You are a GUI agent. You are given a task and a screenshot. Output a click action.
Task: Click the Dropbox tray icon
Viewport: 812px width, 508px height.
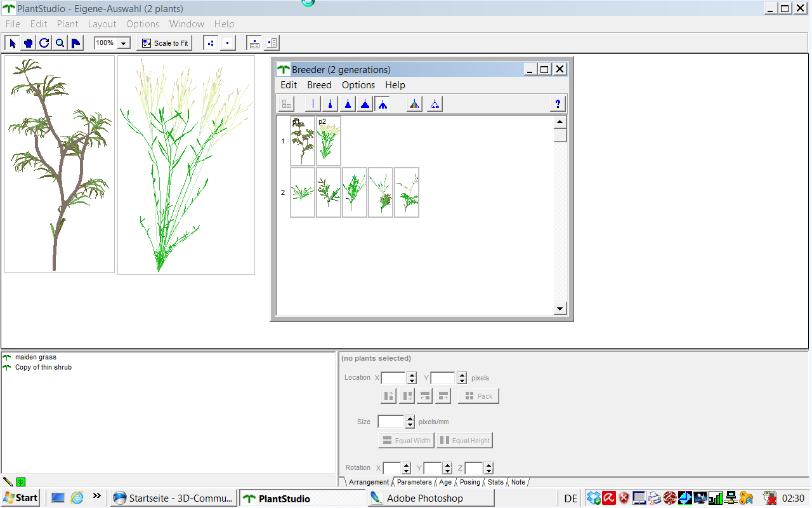[594, 498]
